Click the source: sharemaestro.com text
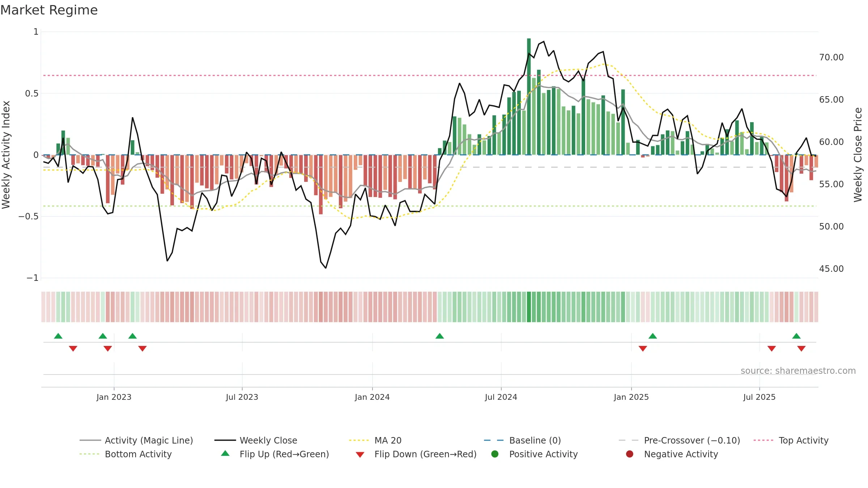The height and width of the screenshot is (488, 868). [798, 371]
